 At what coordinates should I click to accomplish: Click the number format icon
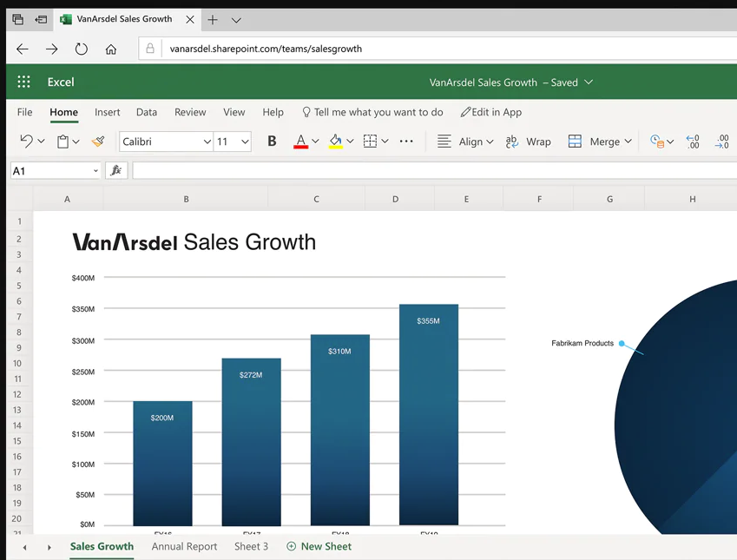coord(657,141)
